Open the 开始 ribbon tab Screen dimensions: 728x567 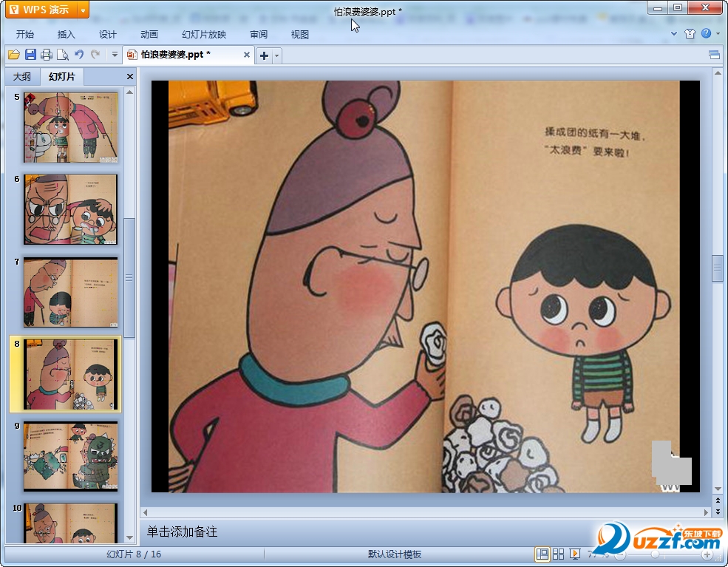(x=25, y=34)
